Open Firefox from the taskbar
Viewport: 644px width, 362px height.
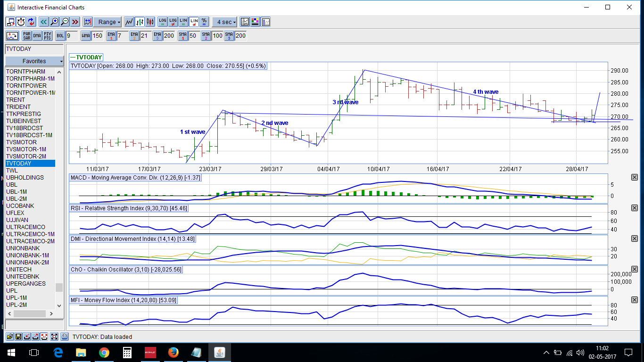pyautogui.click(x=173, y=352)
